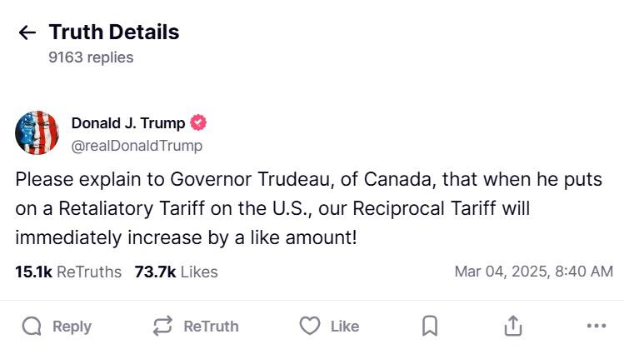Click the ReTruth text label
Image resolution: width=624 pixels, height=364 pixels.
point(211,327)
